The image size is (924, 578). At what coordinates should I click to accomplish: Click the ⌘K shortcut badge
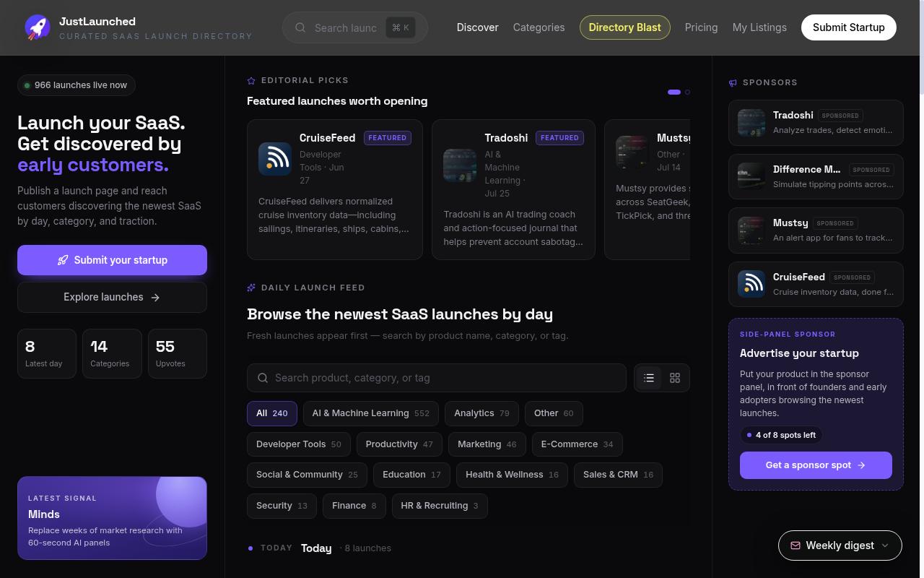tap(401, 27)
